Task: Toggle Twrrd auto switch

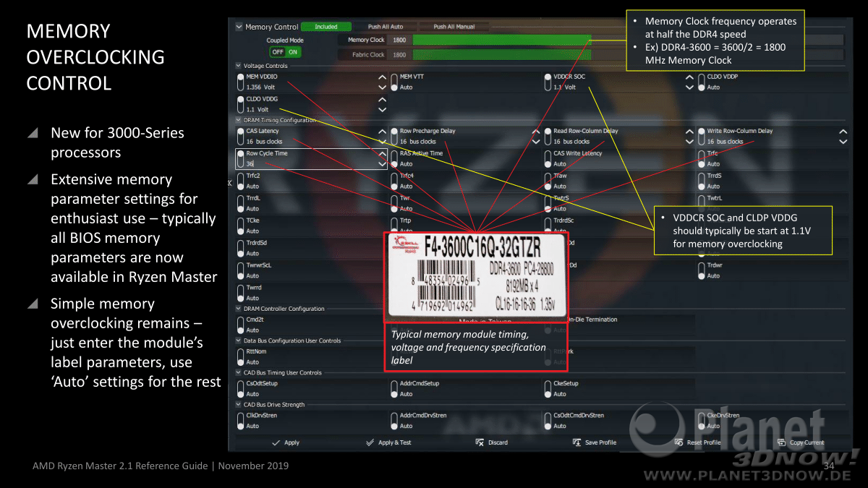Action: [x=241, y=292]
